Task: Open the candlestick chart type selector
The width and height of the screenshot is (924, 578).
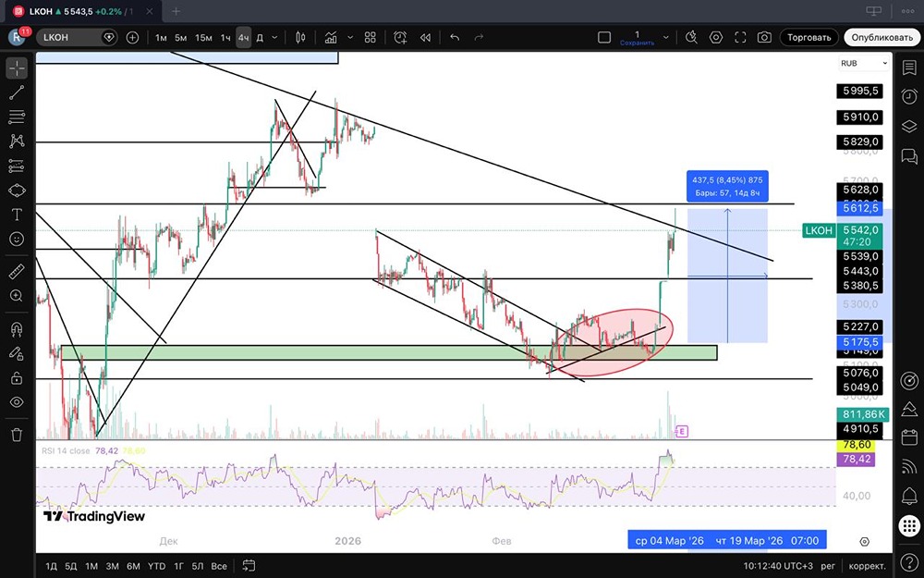Action: pyautogui.click(x=300, y=37)
